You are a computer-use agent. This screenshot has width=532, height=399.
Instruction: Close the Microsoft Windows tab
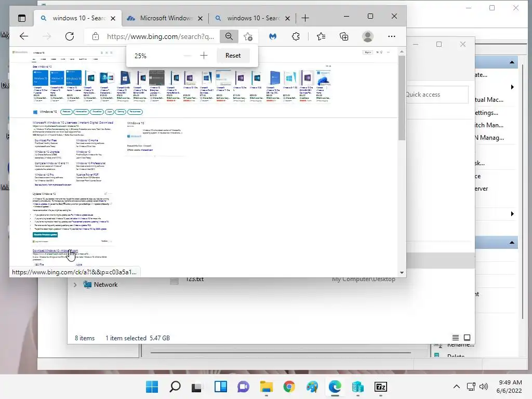(x=201, y=18)
